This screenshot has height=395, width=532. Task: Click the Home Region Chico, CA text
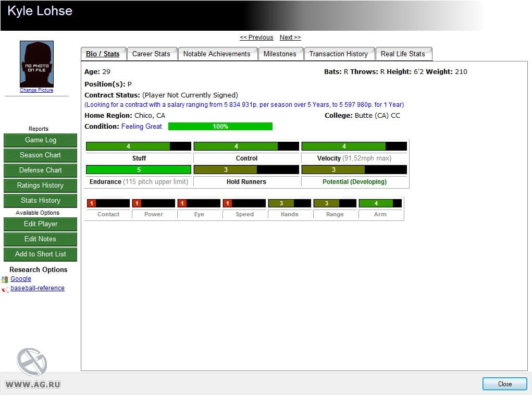(x=125, y=115)
